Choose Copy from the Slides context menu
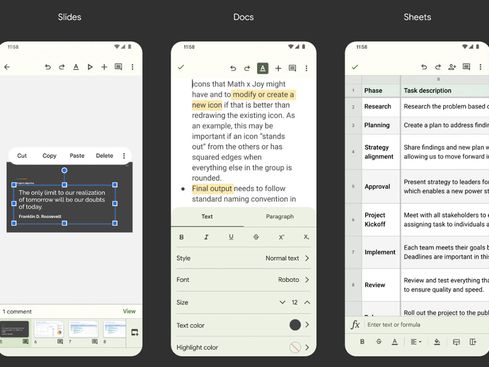The height and width of the screenshot is (367, 489). [49, 156]
